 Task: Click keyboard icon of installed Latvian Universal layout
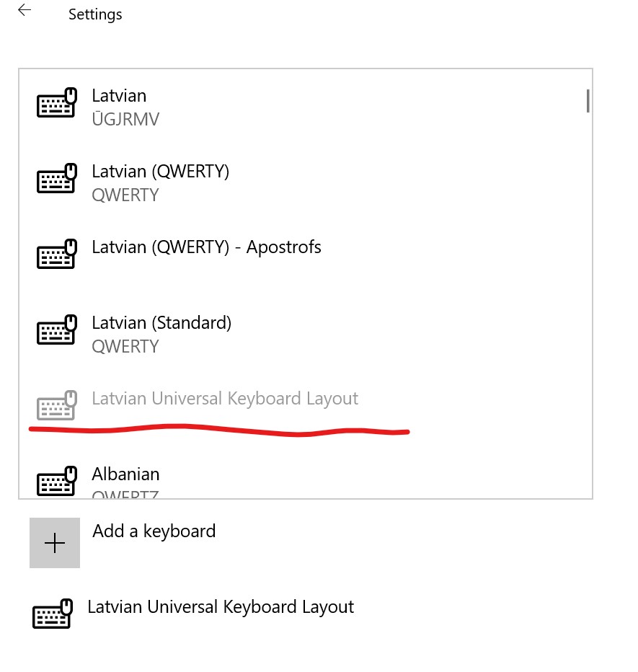pyautogui.click(x=53, y=614)
